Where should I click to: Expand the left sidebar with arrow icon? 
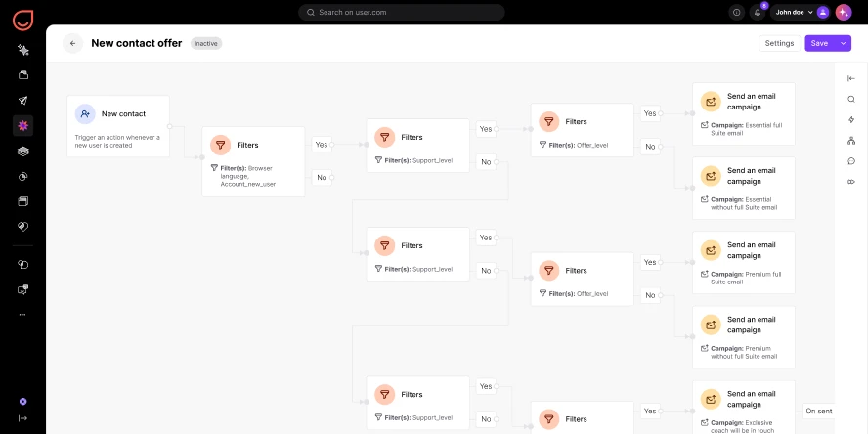point(22,418)
